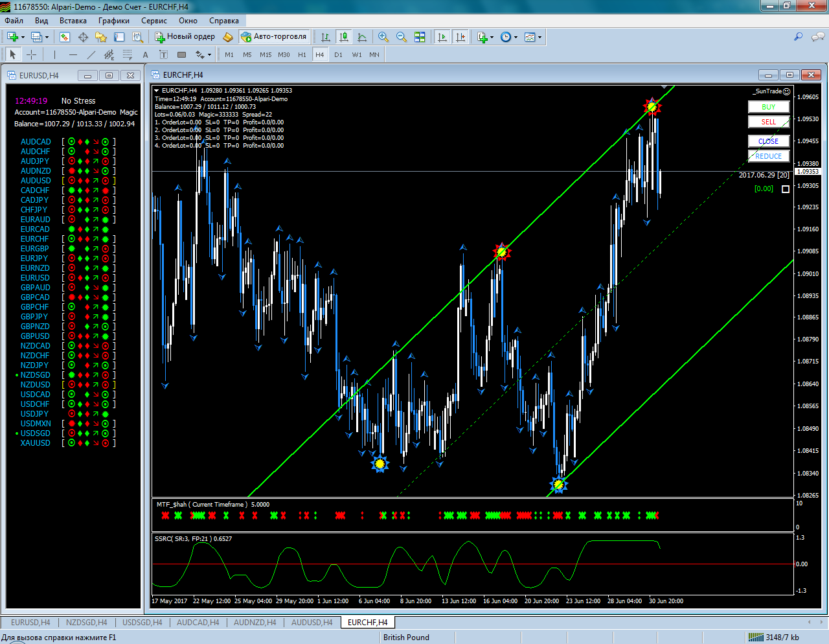Viewport: 829px width, 644px height.
Task: Click the REDUCE button on chart
Action: [x=769, y=156]
